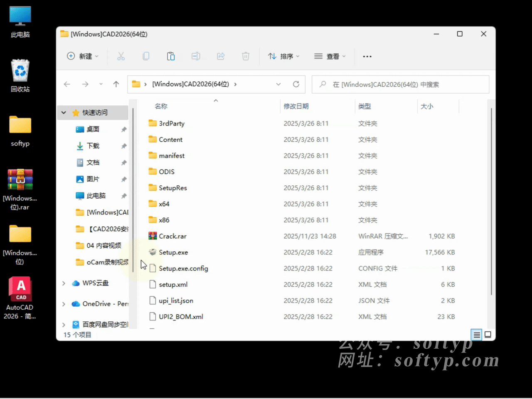
Task: Select the Delete icon in the toolbar
Action: (x=246, y=56)
